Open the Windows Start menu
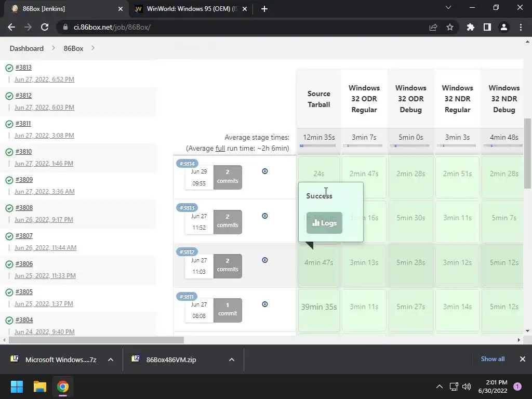 [17, 387]
